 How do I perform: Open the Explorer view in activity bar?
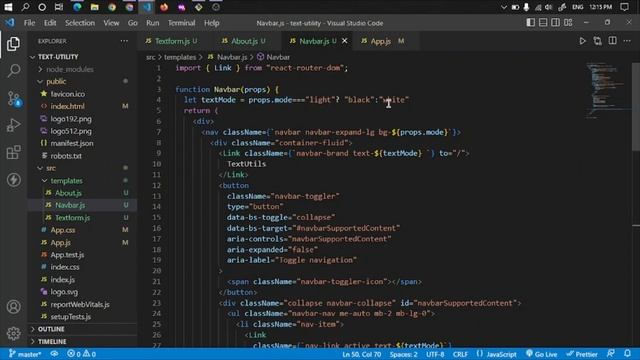tap(13, 44)
